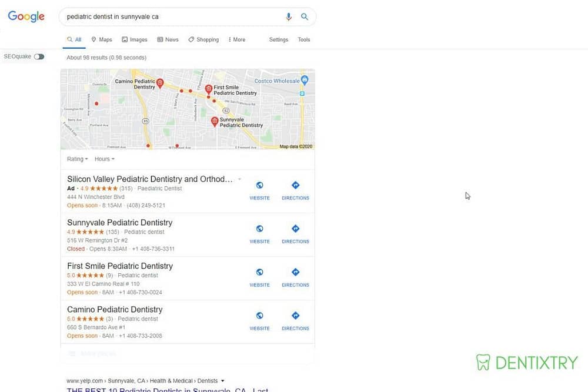Open Sunnyvale Pediatric Dentistry listing title
This screenshot has width=588, height=392.
pyautogui.click(x=119, y=223)
